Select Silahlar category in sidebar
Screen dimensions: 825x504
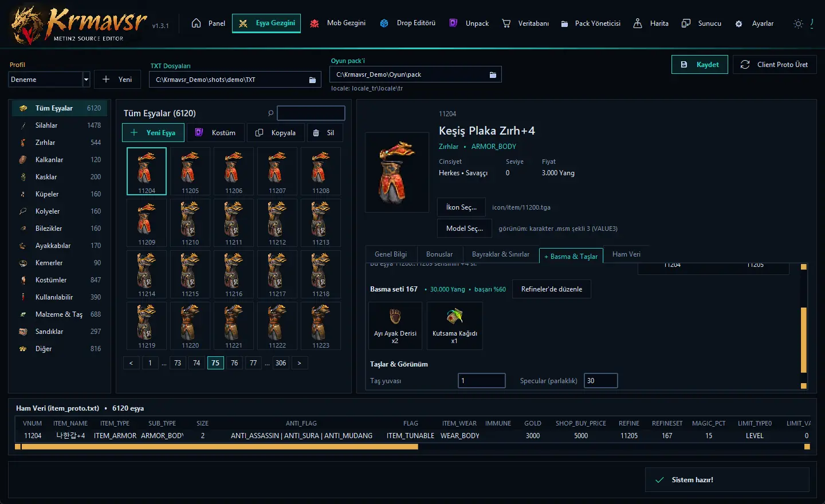tap(60, 125)
